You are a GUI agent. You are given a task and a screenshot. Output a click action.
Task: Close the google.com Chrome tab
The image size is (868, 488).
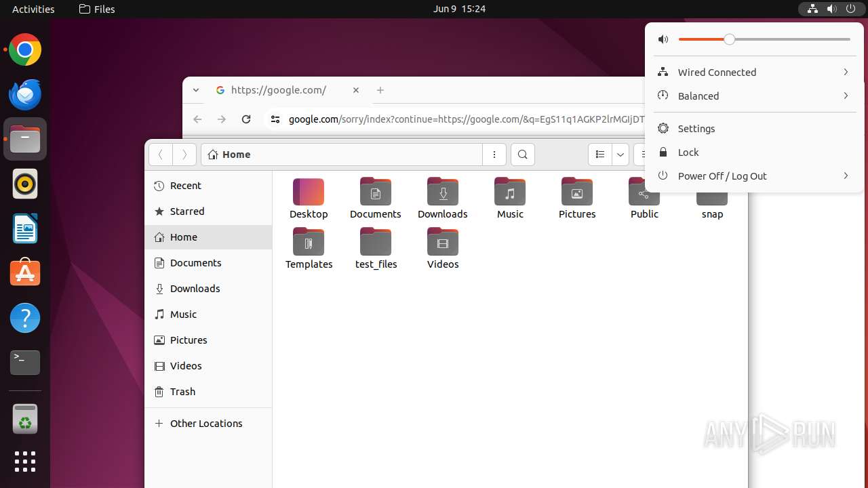click(x=356, y=90)
